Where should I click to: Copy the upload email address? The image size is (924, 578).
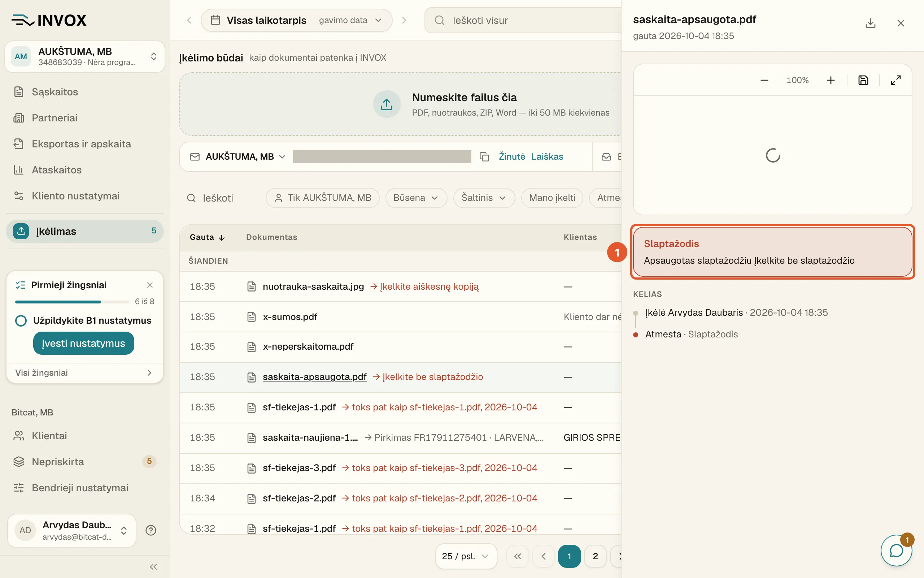484,157
